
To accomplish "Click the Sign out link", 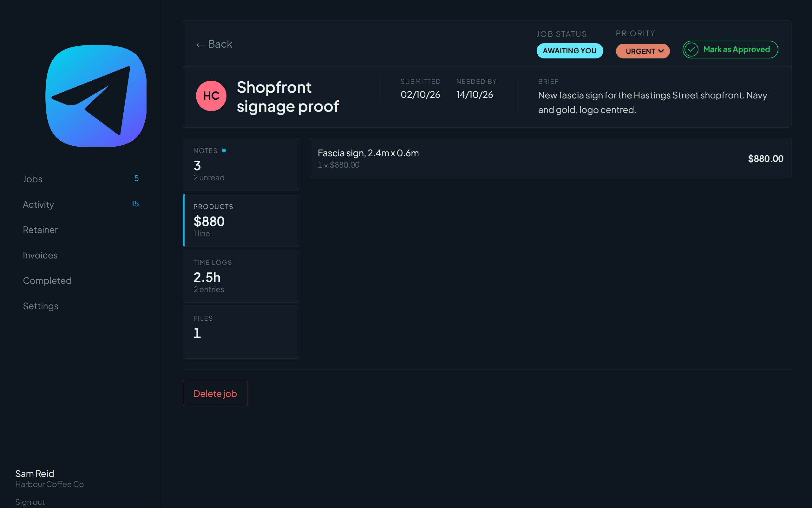I will [30, 502].
